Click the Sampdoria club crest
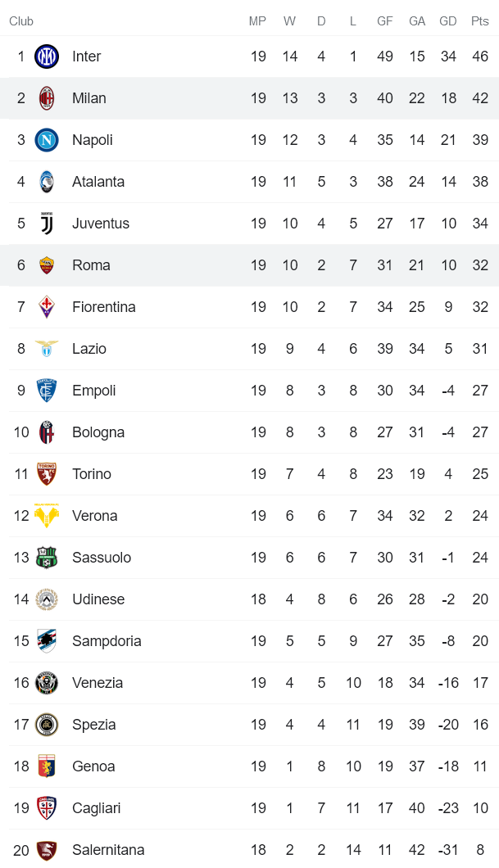The height and width of the screenshot is (868, 499). tap(47, 641)
